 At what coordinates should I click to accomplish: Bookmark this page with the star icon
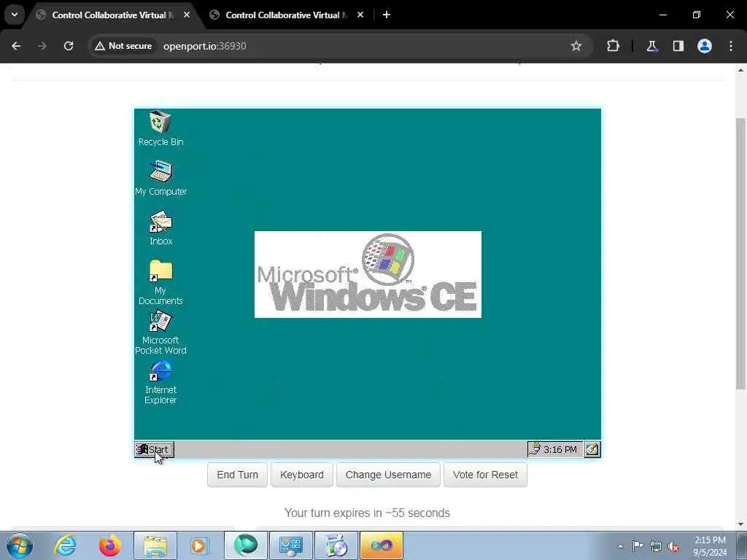(576, 46)
